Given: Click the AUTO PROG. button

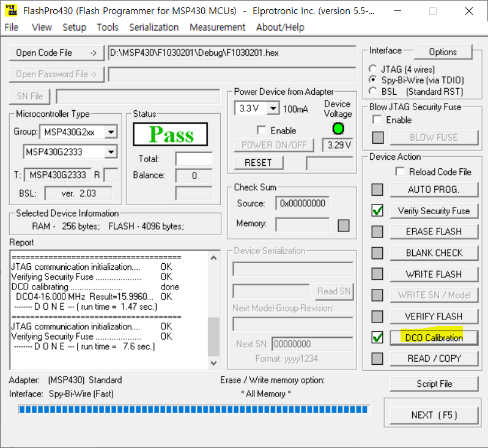Looking at the screenshot, I should (x=434, y=189).
